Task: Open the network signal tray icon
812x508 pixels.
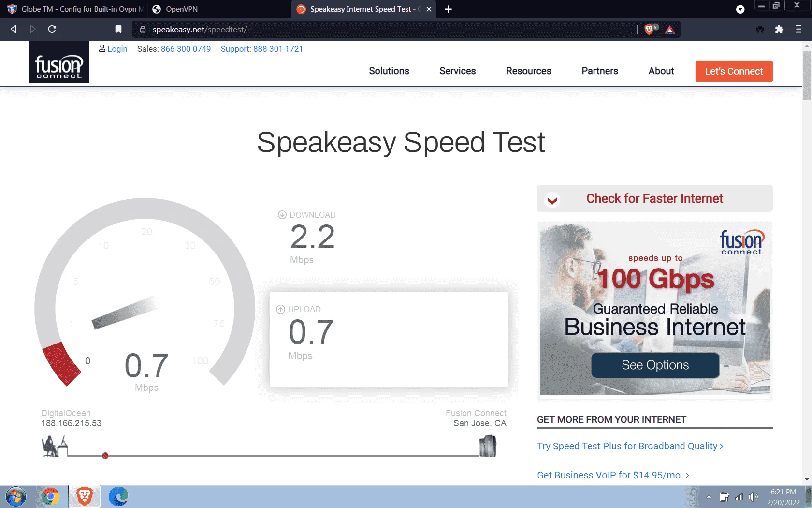Action: point(739,497)
